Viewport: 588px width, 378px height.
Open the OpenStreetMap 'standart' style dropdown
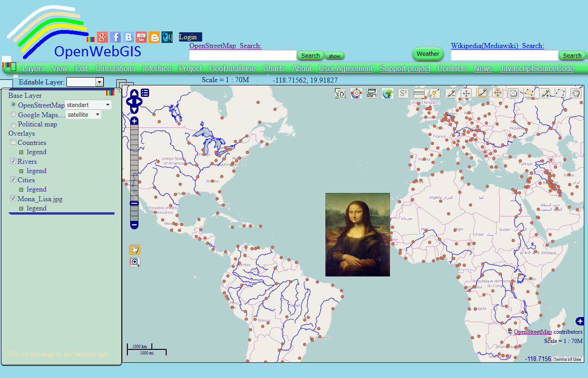[88, 105]
